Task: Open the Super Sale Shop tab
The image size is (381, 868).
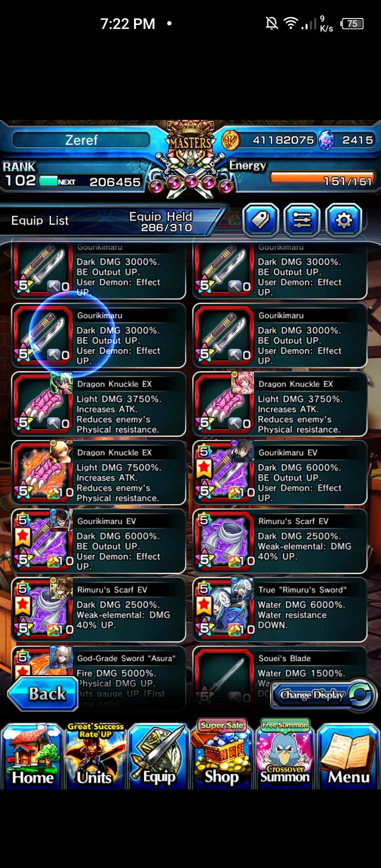Action: point(222,755)
